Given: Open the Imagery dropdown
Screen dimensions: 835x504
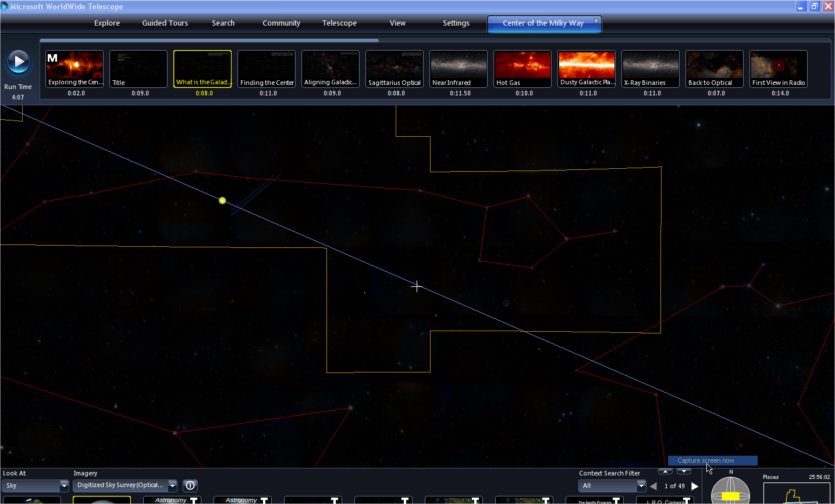Looking at the screenshot, I should pos(125,485).
